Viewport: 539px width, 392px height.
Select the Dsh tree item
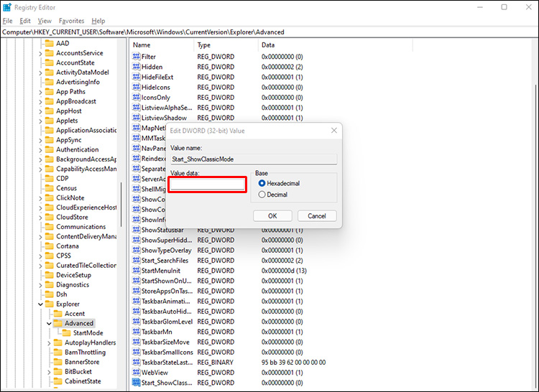(x=62, y=294)
